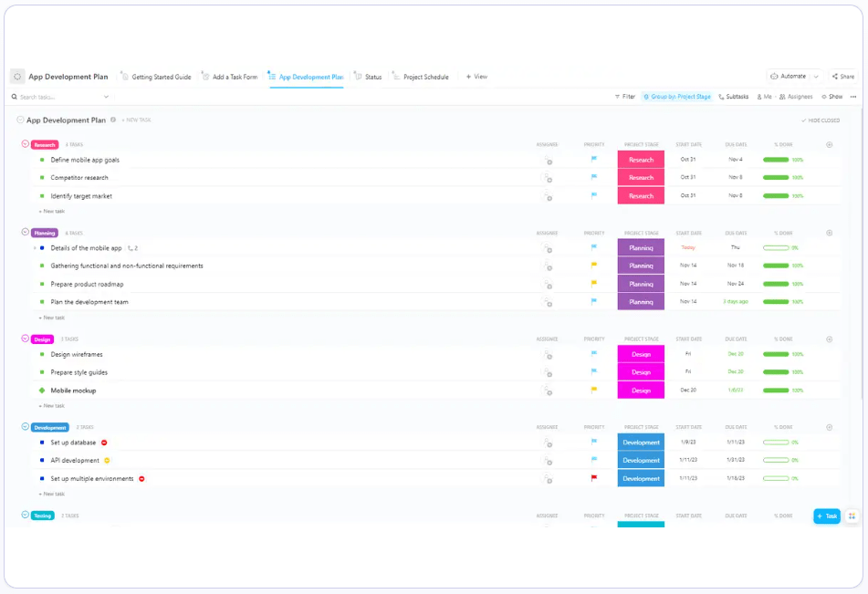
Task: Click the red priority flag for Set up multiple environments
Action: click(594, 478)
